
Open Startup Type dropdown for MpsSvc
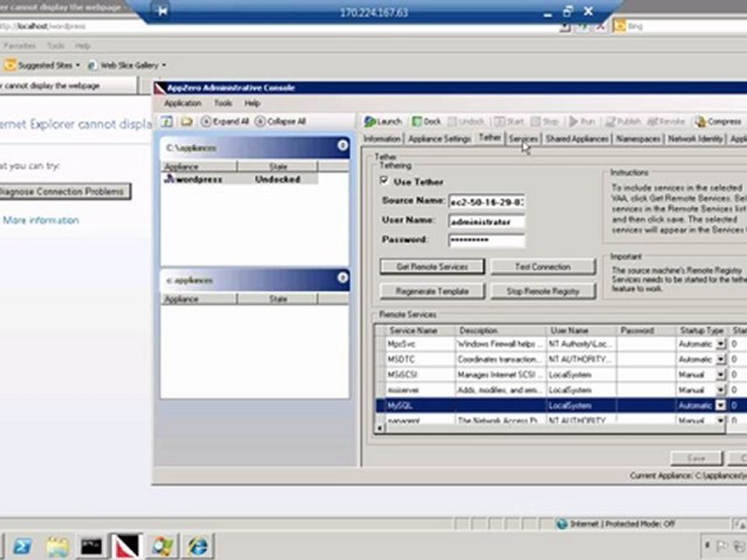click(721, 344)
